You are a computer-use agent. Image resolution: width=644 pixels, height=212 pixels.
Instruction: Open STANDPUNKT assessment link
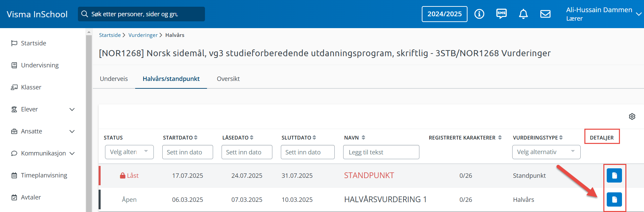click(x=369, y=175)
